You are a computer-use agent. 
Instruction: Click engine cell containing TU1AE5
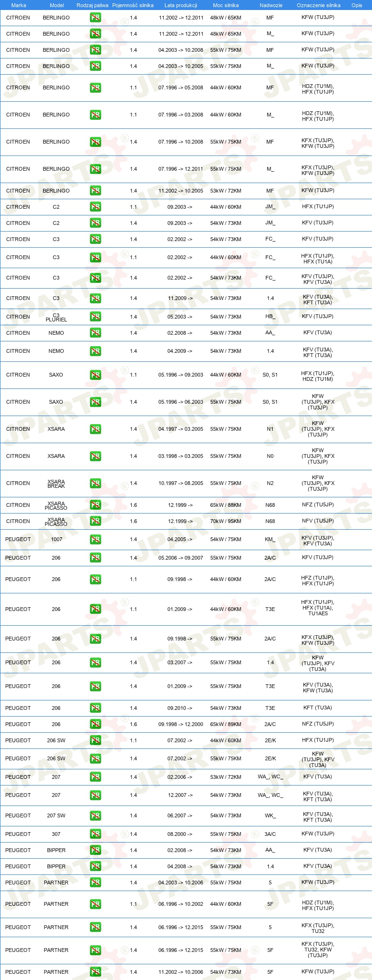tap(318, 608)
